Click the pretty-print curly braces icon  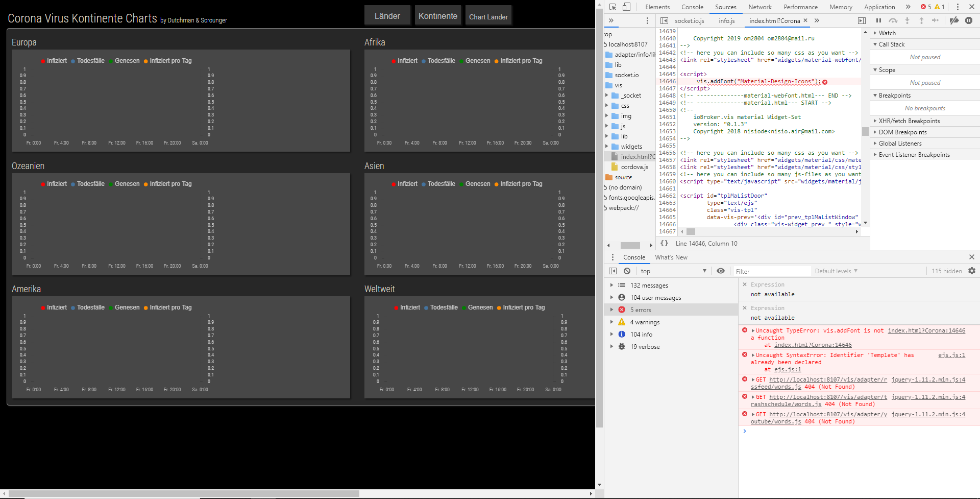coord(664,243)
